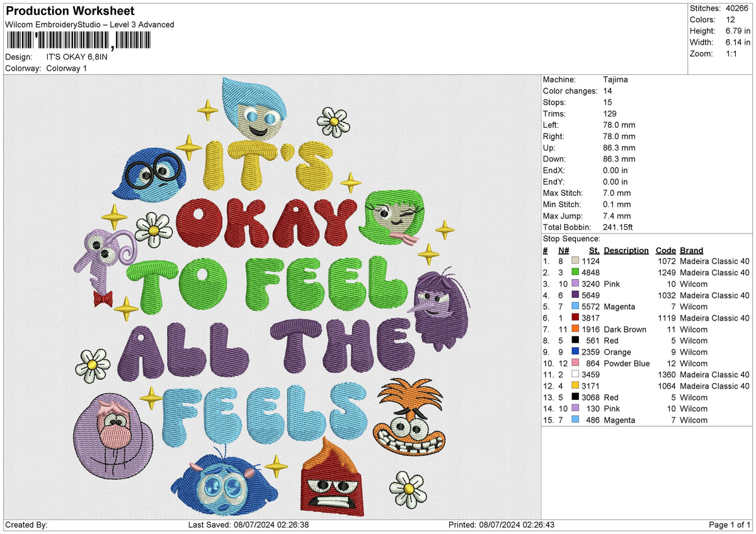
Task: Select code '1249' in row 2
Action: [x=667, y=273]
